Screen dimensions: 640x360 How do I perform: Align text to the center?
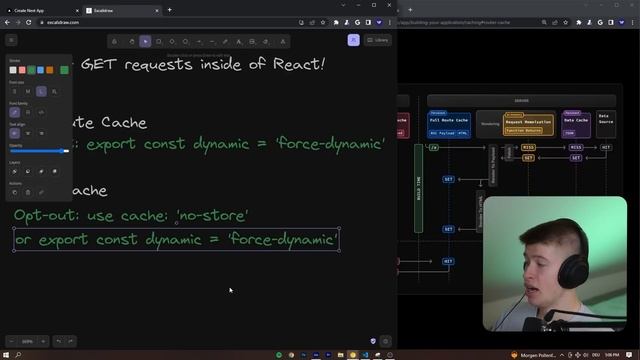pos(28,133)
